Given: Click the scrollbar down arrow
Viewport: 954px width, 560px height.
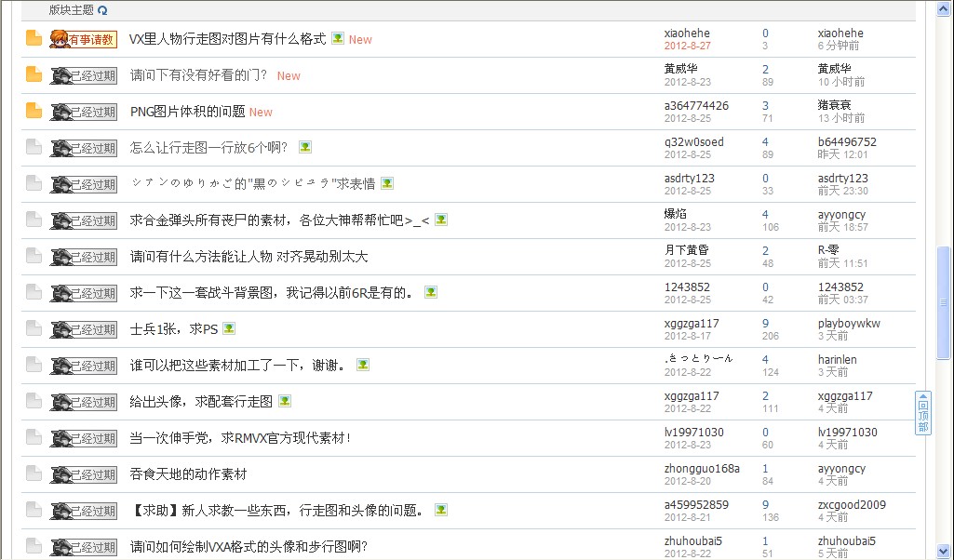Looking at the screenshot, I should click(944, 552).
